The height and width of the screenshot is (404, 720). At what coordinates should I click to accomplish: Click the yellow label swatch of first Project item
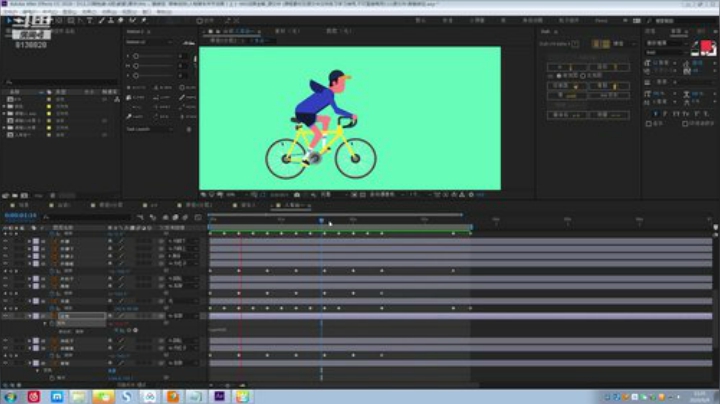[49, 99]
